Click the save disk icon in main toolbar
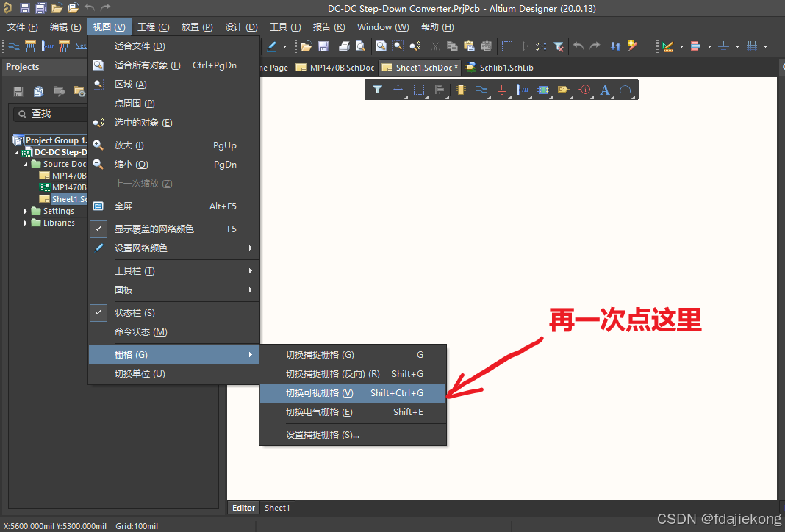This screenshot has height=532, width=785. 323,46
